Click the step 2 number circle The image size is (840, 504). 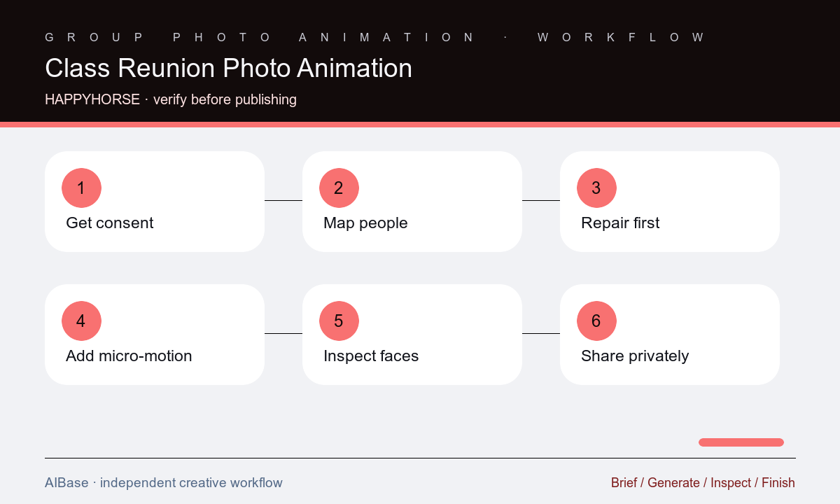(339, 188)
